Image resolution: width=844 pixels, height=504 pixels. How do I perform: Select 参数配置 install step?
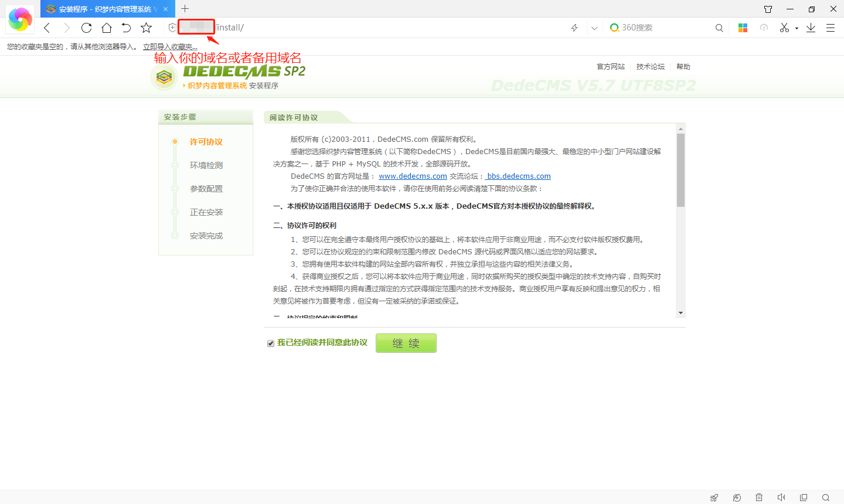206,189
